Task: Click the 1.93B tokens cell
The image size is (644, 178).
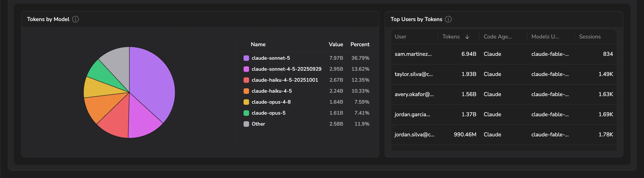Action: [x=469, y=74]
